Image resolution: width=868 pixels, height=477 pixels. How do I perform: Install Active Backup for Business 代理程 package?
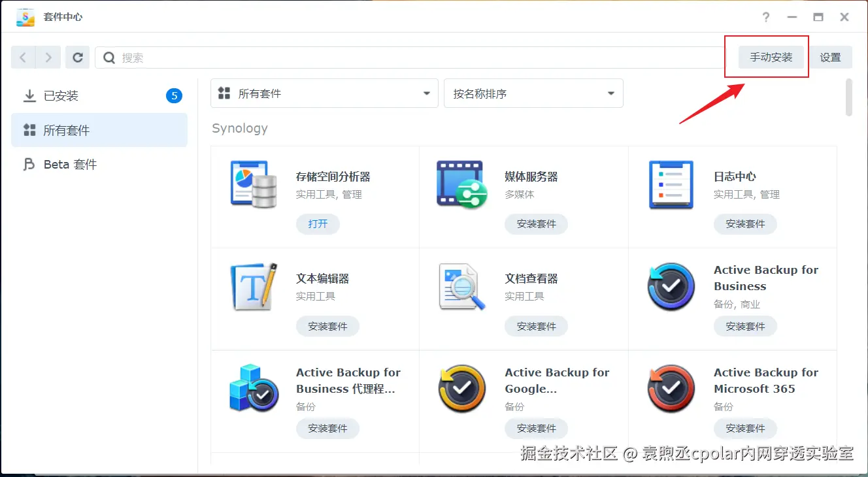point(327,428)
